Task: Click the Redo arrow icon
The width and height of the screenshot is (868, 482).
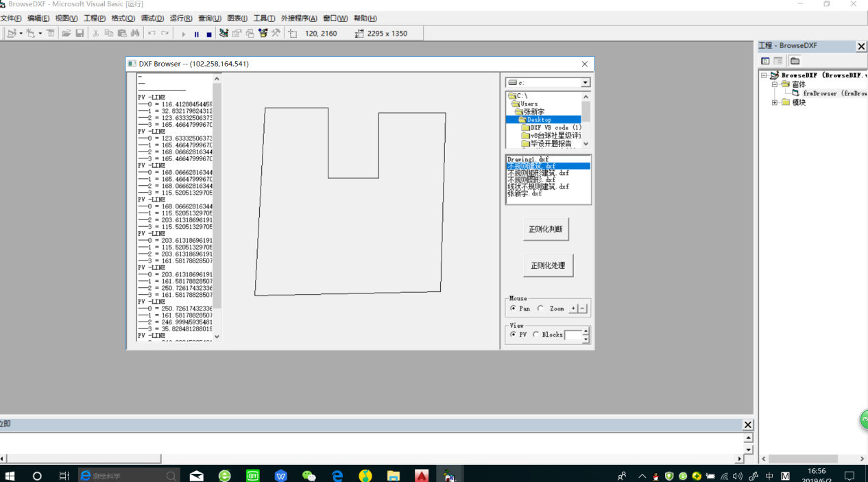Action: pos(165,33)
